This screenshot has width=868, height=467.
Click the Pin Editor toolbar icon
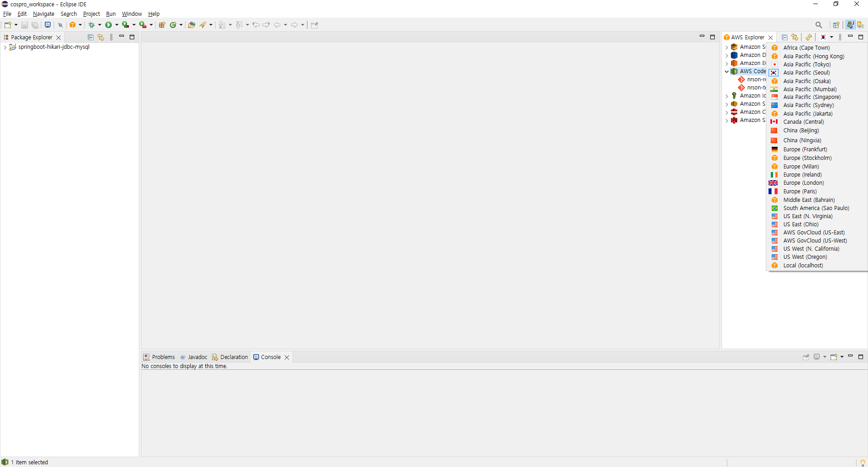[x=315, y=25]
